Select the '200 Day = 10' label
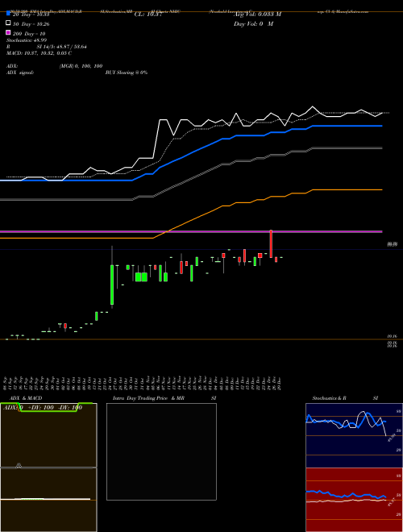403x532 pixels. tap(29, 34)
